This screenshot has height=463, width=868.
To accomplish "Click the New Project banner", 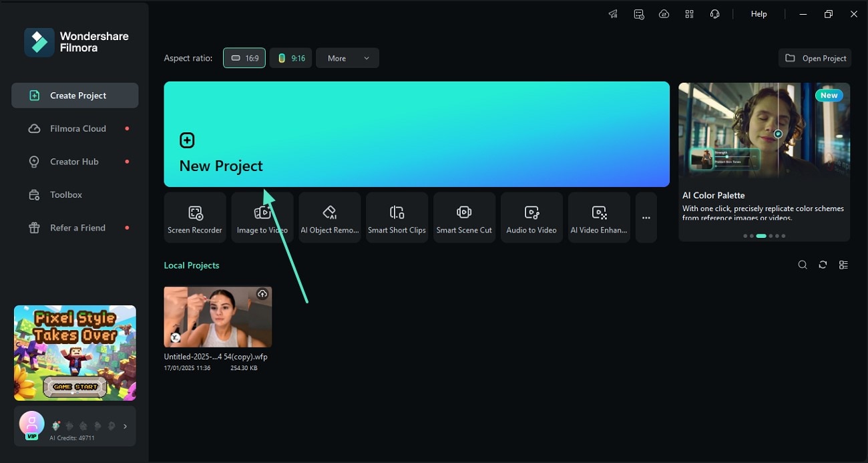I will pos(417,134).
